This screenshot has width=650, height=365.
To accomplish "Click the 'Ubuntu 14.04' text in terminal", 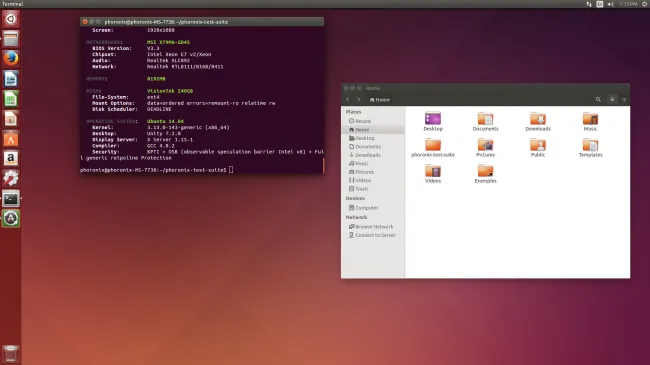I will pos(165,121).
